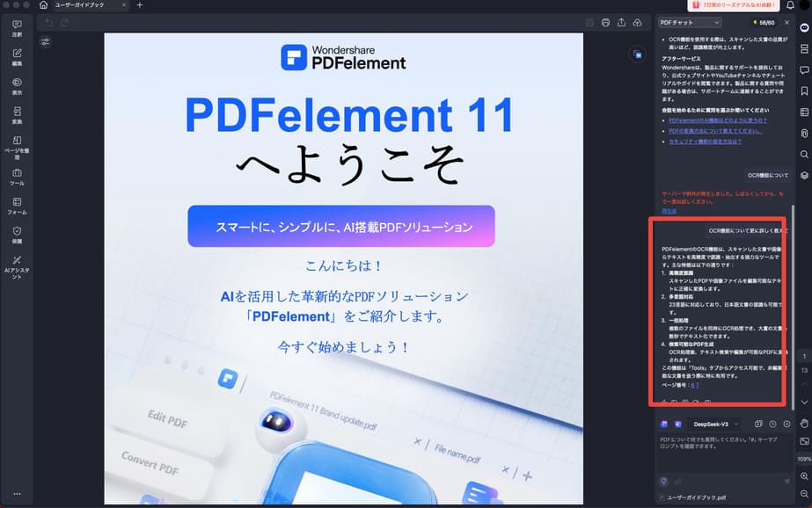Click the print icon in top toolbar
This screenshot has height=508, width=812.
point(604,24)
